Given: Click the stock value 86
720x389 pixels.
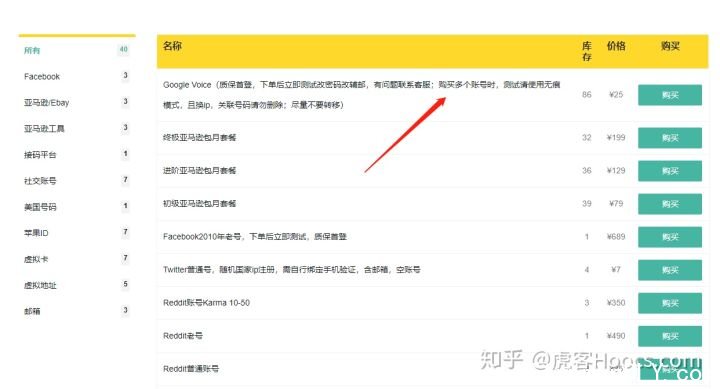Looking at the screenshot, I should pos(587,95).
